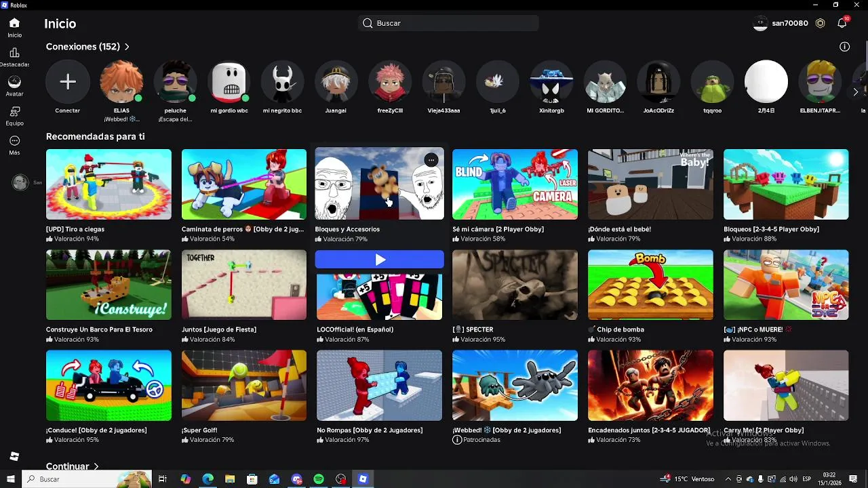Open ¡Super Golf! game thumbnail

click(x=244, y=385)
